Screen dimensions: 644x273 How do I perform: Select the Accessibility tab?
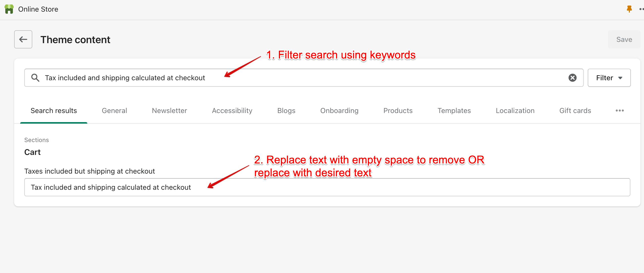[x=232, y=111]
